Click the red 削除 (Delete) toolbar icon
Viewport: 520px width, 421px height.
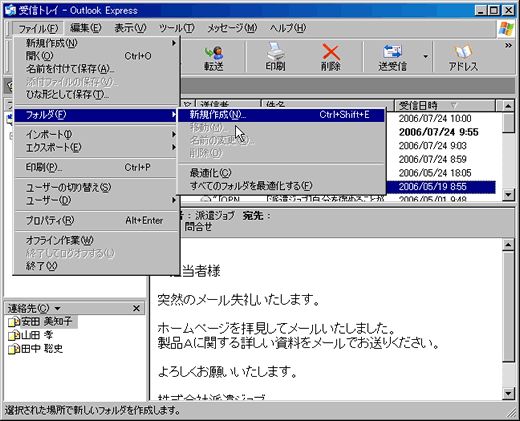coord(331,57)
